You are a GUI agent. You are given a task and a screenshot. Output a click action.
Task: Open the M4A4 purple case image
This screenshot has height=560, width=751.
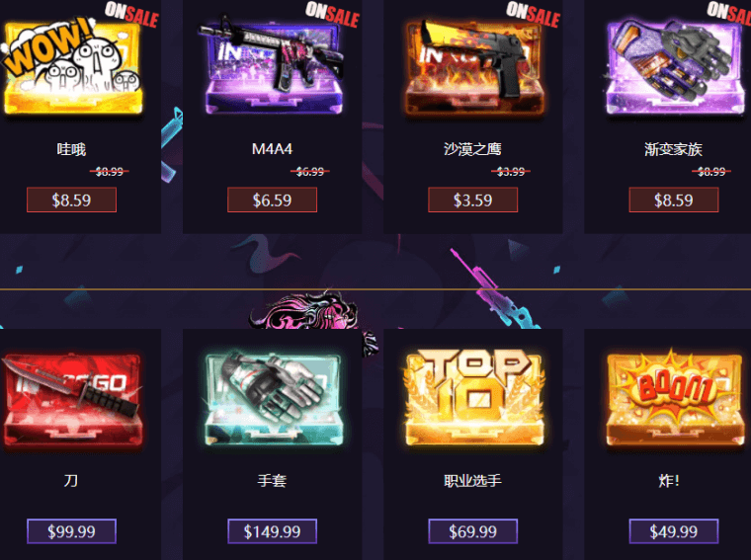[272, 66]
